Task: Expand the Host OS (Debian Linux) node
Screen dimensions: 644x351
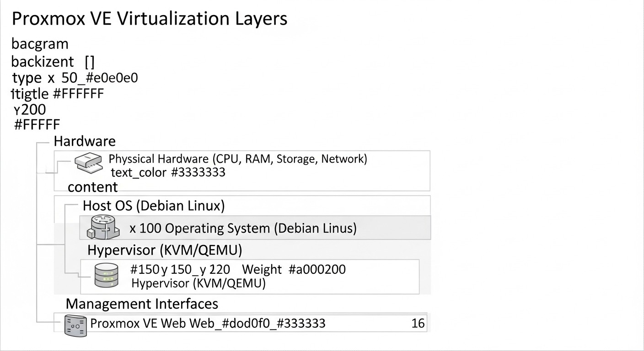Action: click(153, 206)
